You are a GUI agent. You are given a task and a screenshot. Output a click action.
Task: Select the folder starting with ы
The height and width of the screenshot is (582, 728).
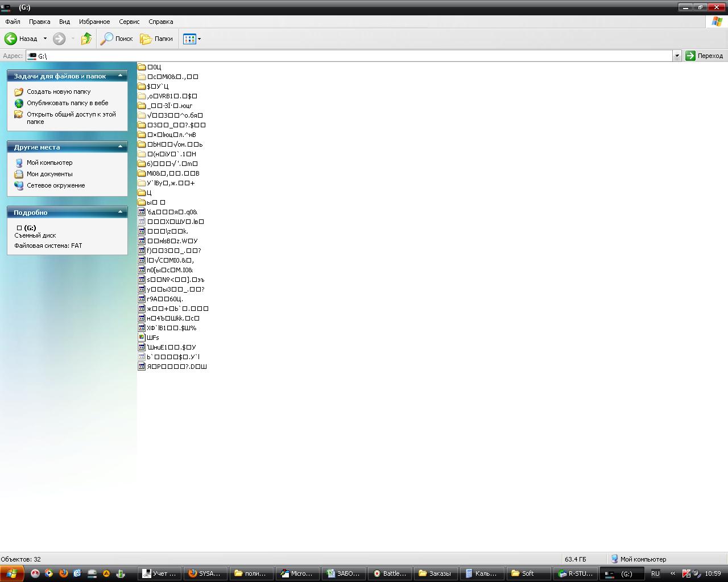click(152, 202)
